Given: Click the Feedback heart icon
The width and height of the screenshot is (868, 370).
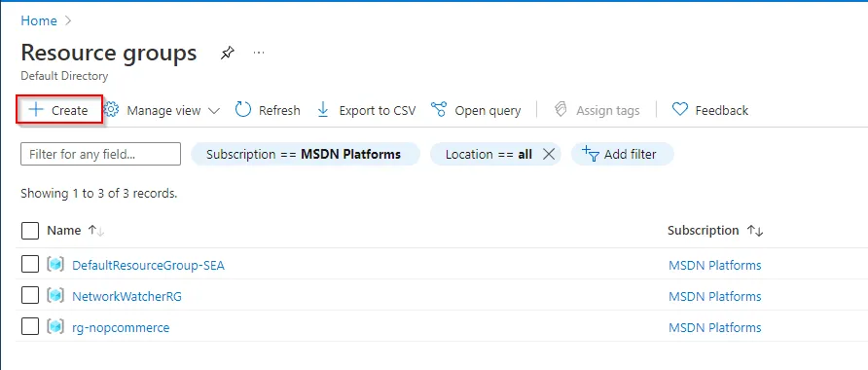Looking at the screenshot, I should (679, 110).
